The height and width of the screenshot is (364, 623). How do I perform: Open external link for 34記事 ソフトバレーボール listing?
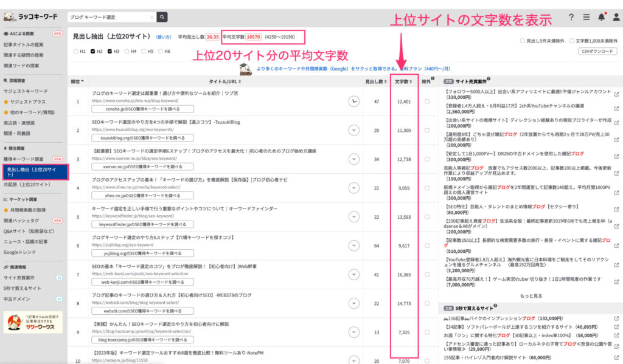616,327
